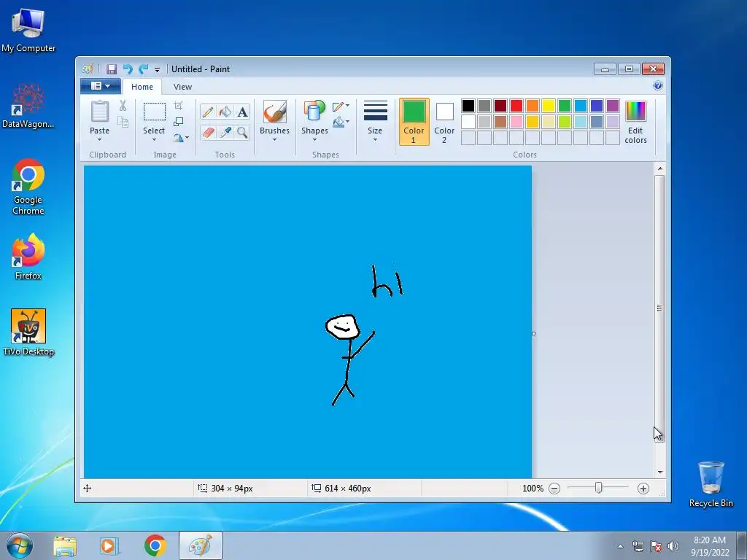This screenshot has height=560, width=747.
Task: Select the Color picker eyedropper tool
Action: [225, 132]
